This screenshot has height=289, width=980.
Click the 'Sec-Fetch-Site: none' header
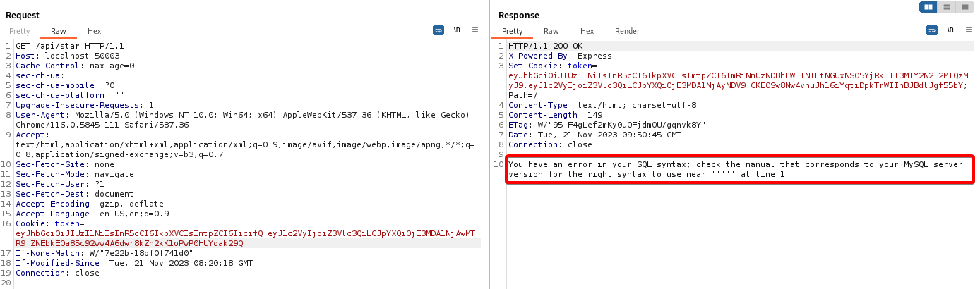point(66,164)
